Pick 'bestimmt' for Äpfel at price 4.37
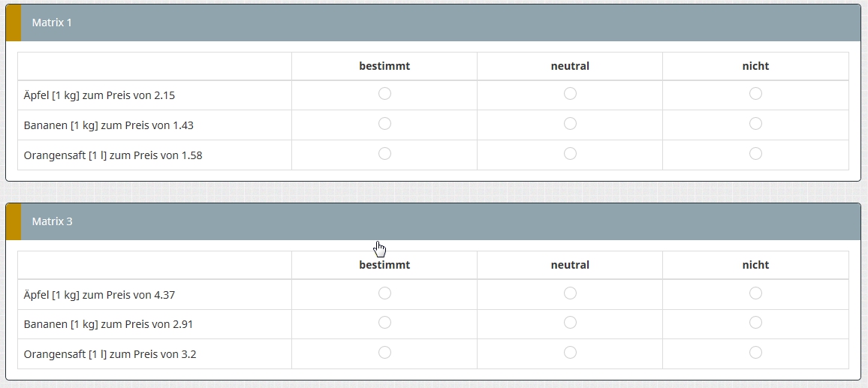Screen dimensions: 868x388 coord(384,293)
